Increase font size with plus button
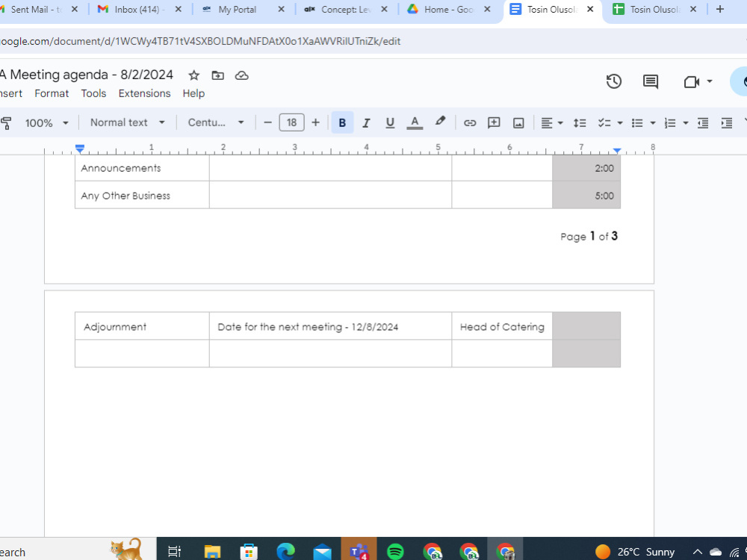The width and height of the screenshot is (747, 560). (315, 123)
